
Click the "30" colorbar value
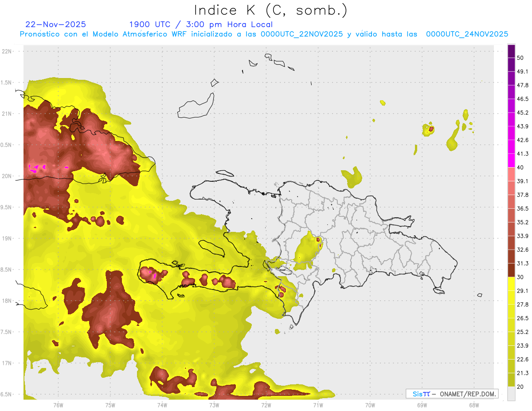[x=520, y=277]
